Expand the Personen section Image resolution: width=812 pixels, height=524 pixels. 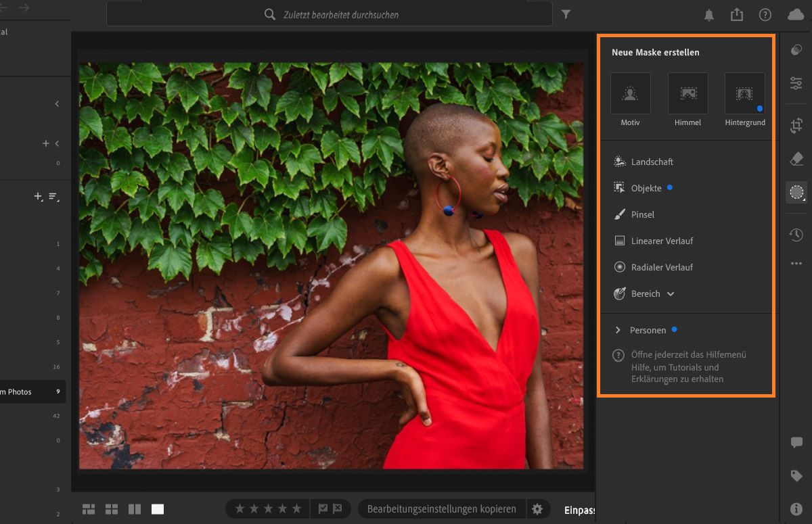click(x=618, y=330)
